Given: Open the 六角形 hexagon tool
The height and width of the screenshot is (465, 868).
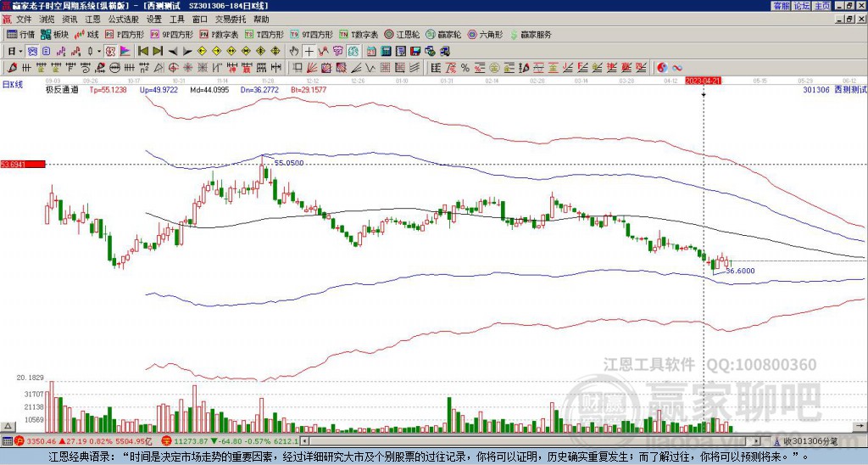Looking at the screenshot, I should tap(485, 34).
